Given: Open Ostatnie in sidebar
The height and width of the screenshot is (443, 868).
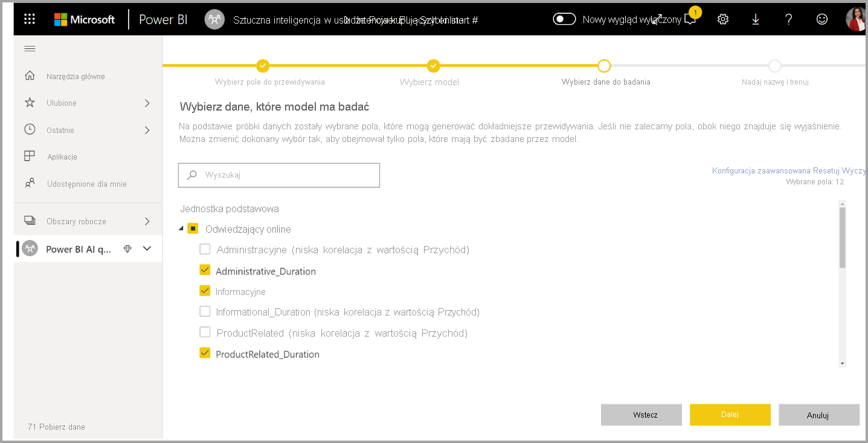Looking at the screenshot, I should (60, 130).
